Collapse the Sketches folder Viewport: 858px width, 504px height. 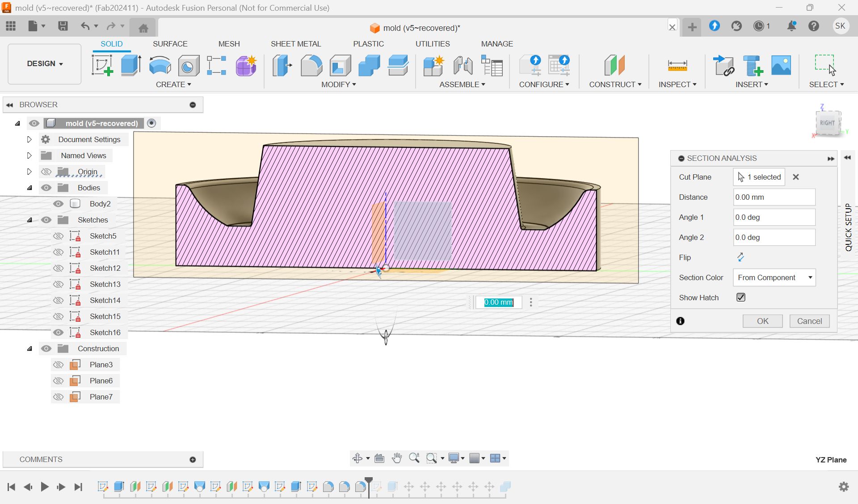pyautogui.click(x=29, y=220)
